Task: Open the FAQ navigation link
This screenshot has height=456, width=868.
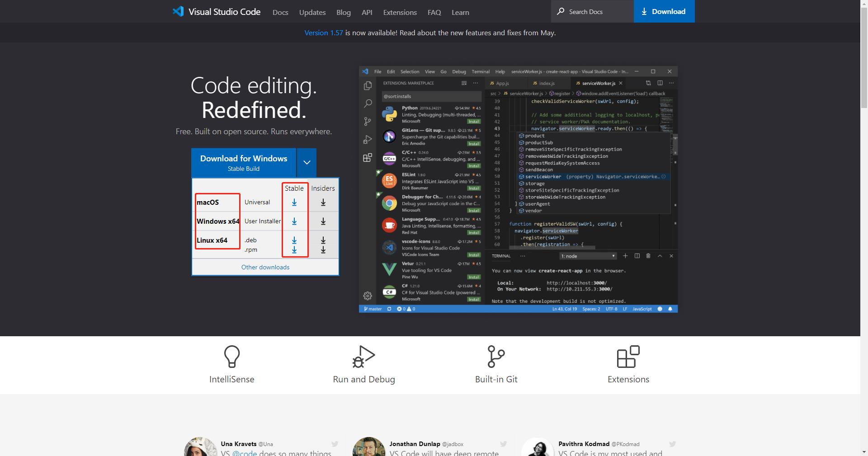Action: pyautogui.click(x=434, y=12)
